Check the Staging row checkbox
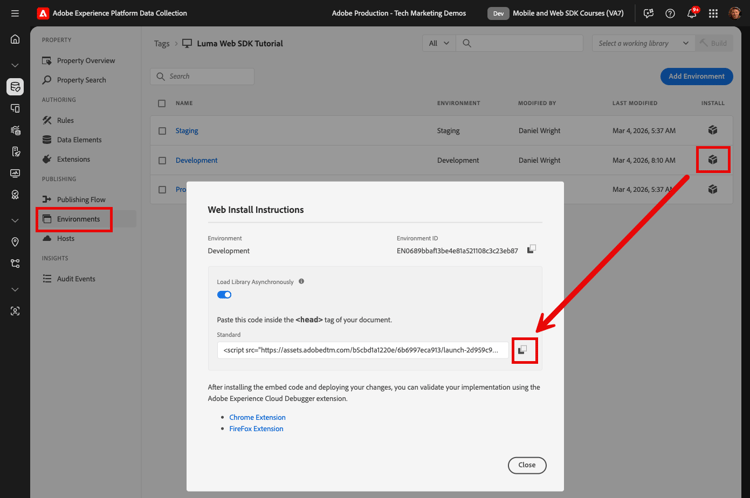Viewport: 750px width, 498px height. [x=162, y=131]
